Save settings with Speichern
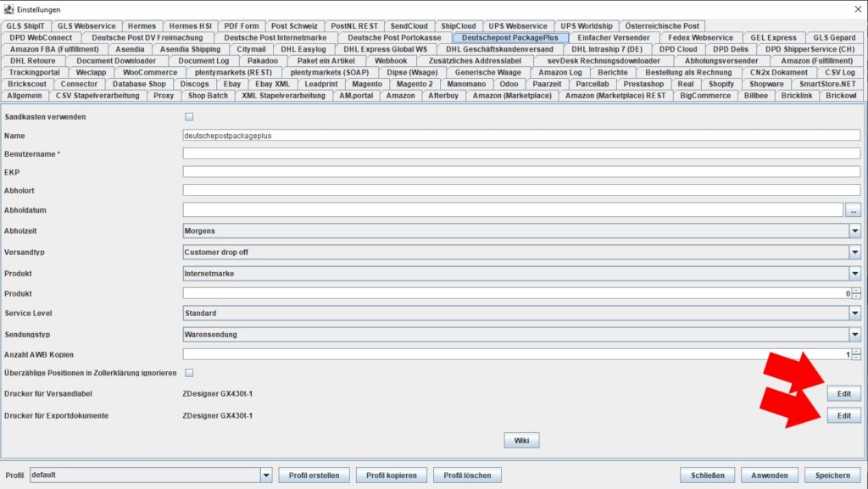868x489 pixels. pyautogui.click(x=832, y=475)
